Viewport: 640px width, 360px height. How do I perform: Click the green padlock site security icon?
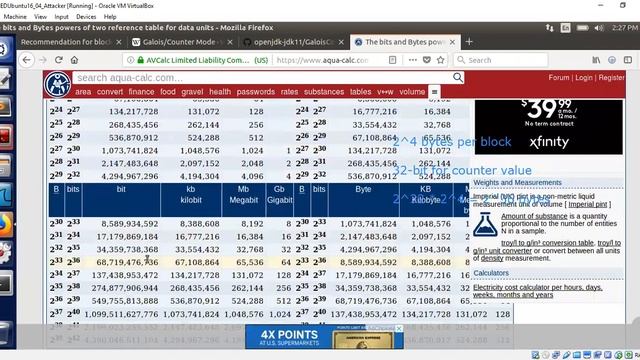tap(140, 60)
